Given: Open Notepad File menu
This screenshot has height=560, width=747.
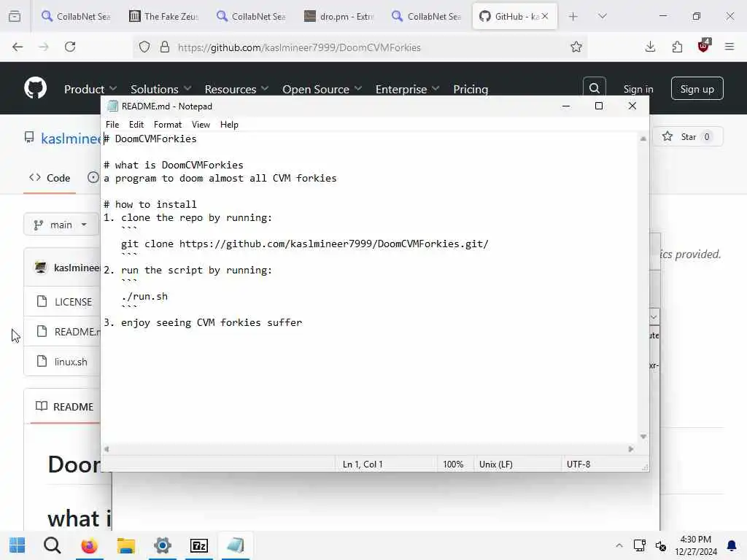Looking at the screenshot, I should (x=112, y=124).
